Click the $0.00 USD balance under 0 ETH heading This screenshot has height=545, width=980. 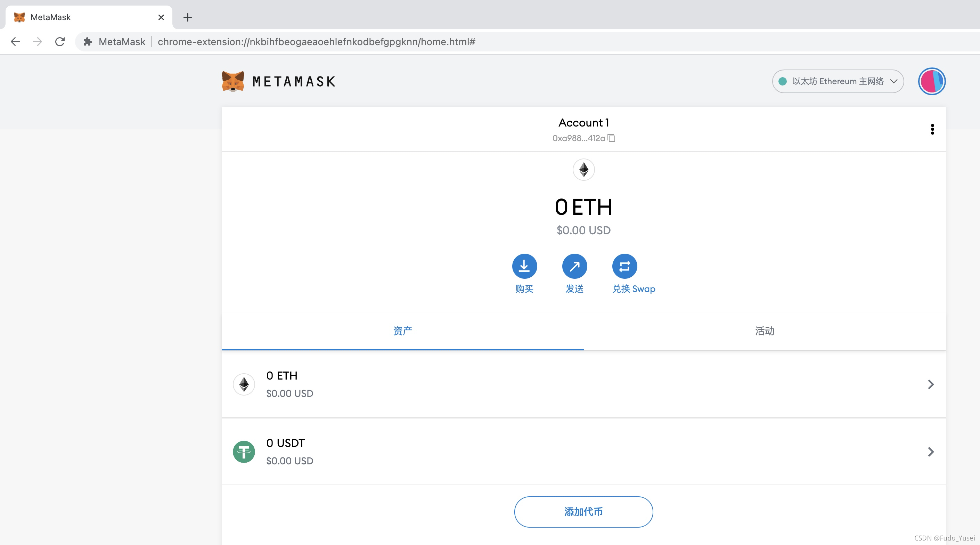pos(583,230)
